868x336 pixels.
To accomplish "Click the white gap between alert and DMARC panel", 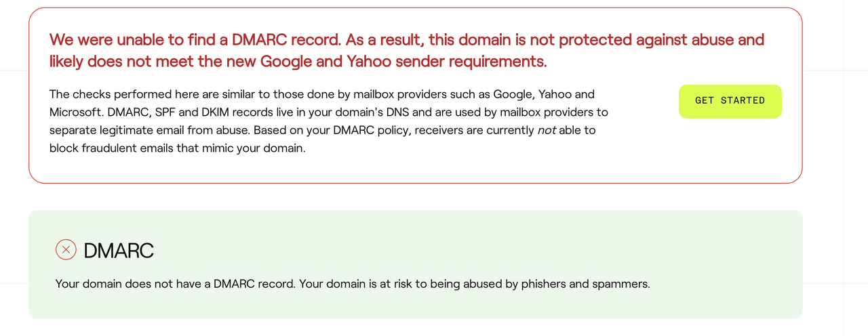I will pyautogui.click(x=415, y=197).
